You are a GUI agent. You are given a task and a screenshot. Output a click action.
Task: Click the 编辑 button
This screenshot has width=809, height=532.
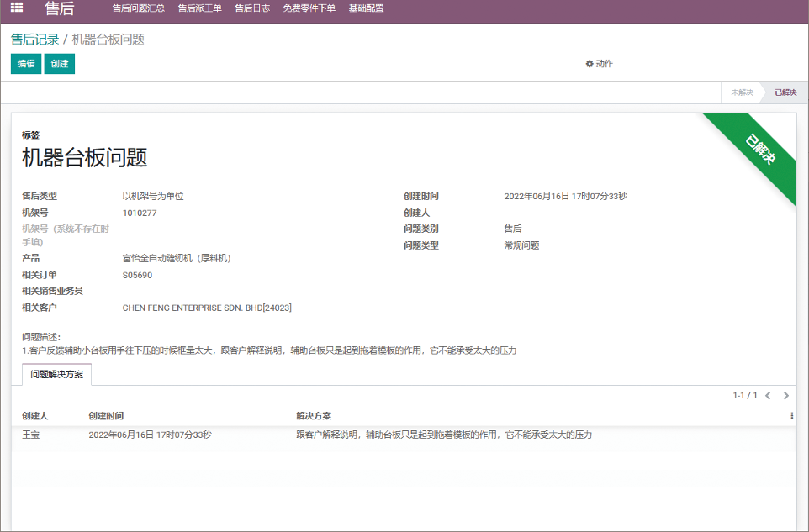click(26, 64)
